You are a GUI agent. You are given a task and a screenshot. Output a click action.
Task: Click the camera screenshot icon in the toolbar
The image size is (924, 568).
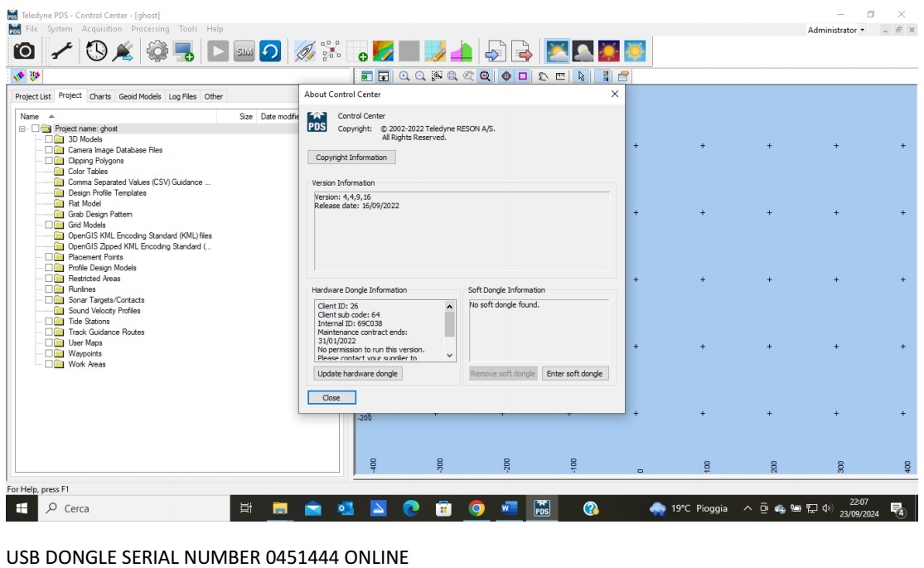(23, 51)
